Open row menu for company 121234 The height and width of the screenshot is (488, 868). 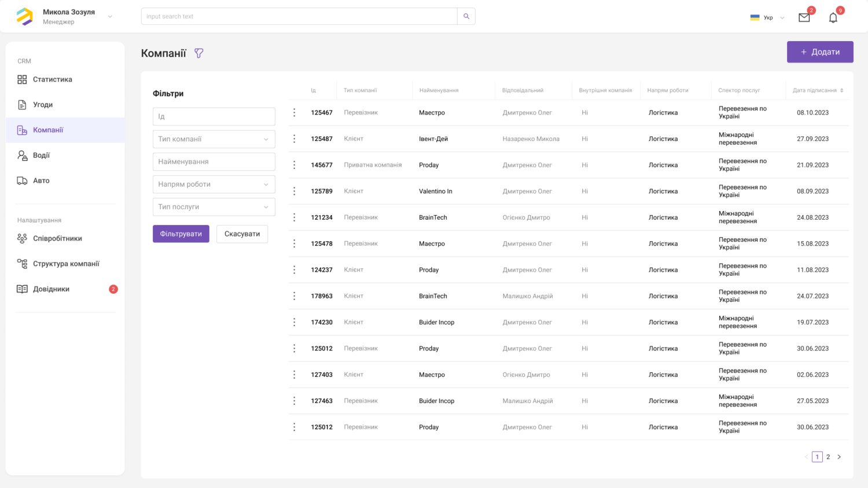click(295, 217)
